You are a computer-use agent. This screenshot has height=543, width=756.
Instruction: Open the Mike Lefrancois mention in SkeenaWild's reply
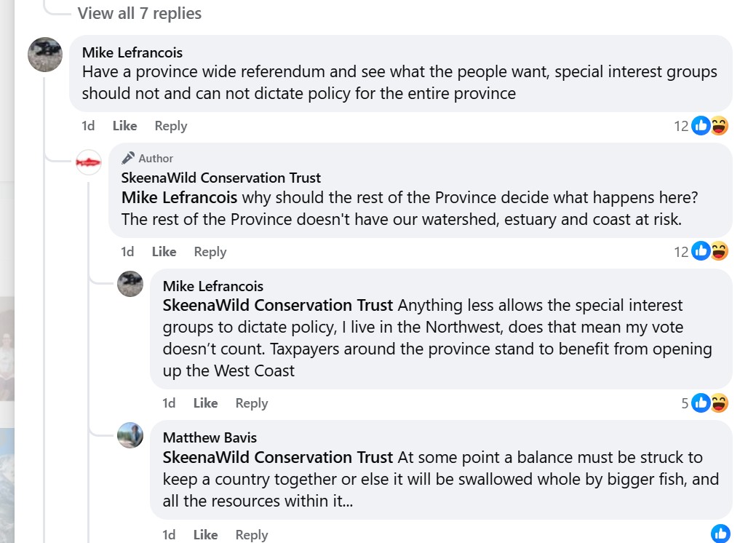coord(179,198)
